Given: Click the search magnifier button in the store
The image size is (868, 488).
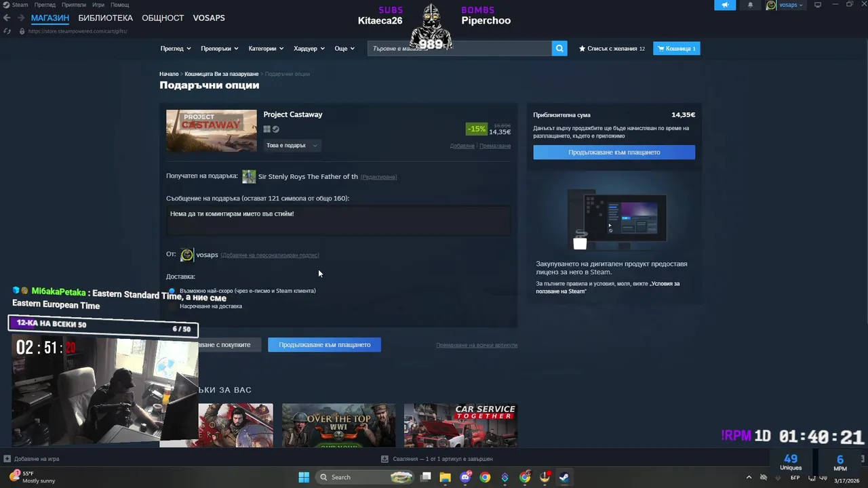Looking at the screenshot, I should [x=559, y=48].
